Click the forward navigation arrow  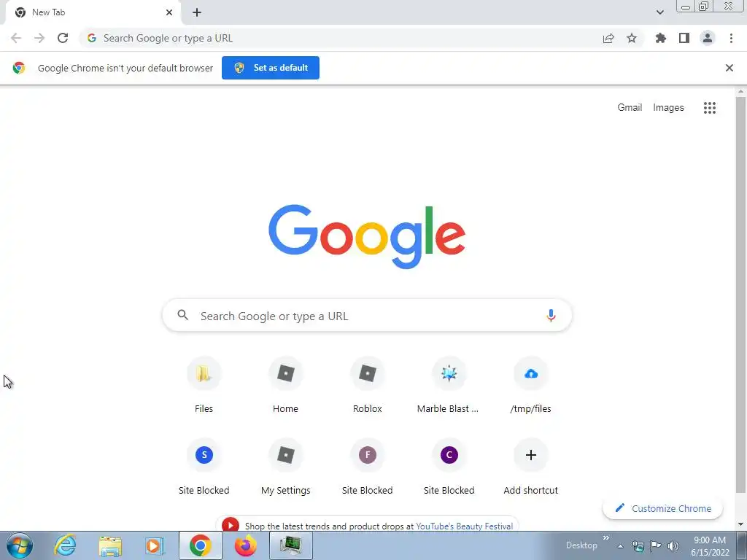click(39, 38)
